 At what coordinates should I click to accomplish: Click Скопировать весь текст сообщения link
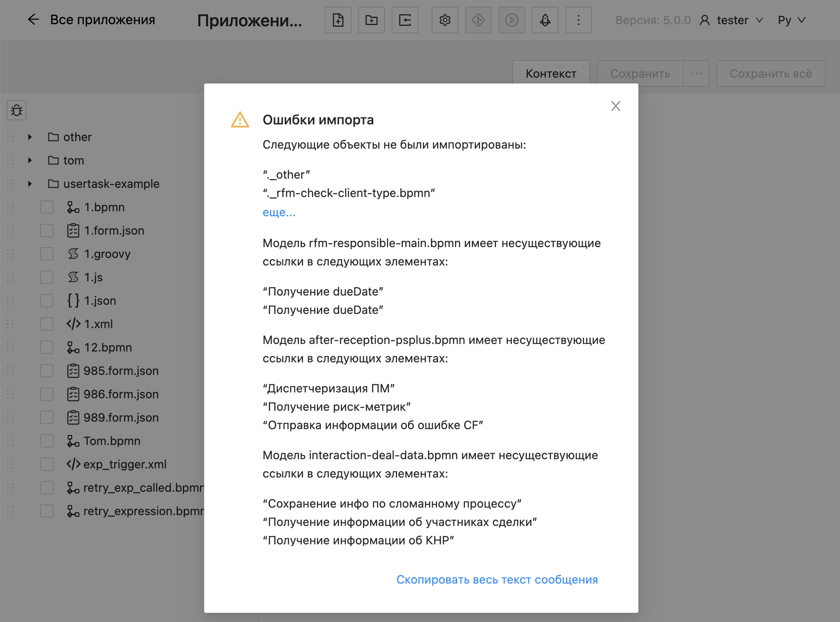tap(497, 579)
